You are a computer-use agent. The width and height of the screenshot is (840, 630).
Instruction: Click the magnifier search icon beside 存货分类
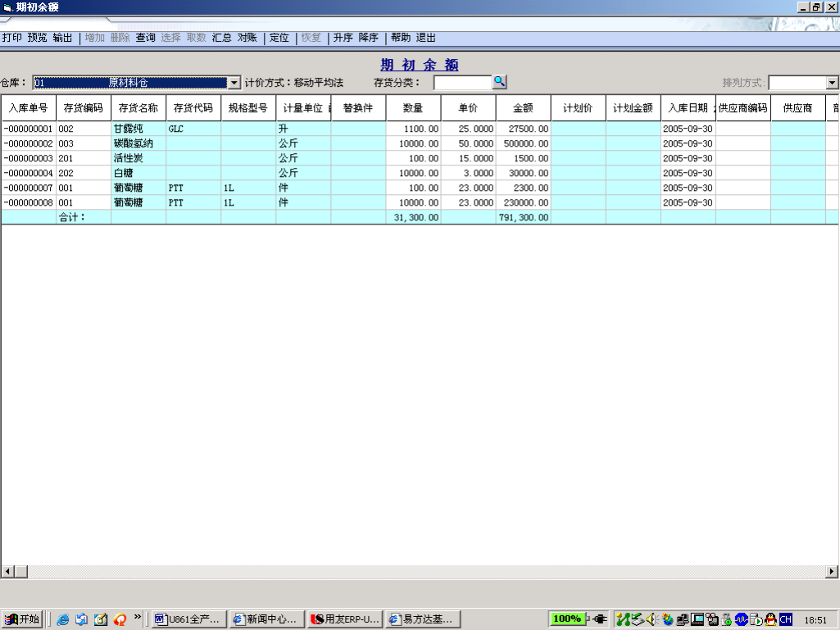coord(499,82)
